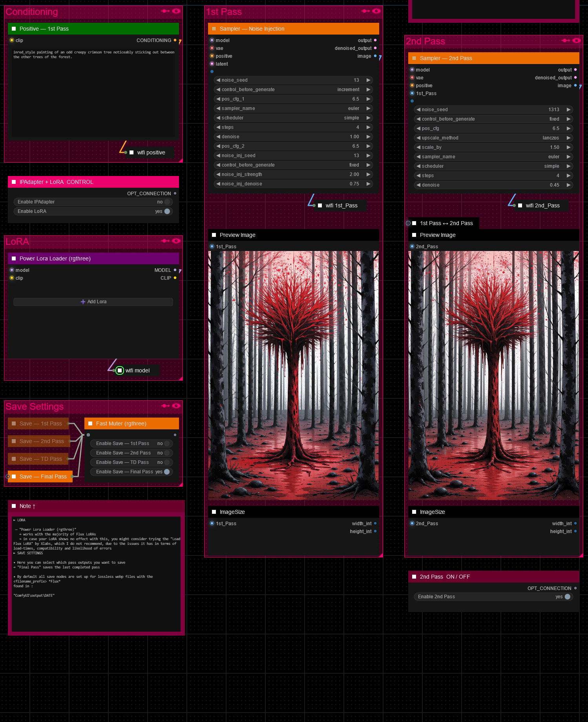588x722 pixels.
Task: Open the sampler_name dropdown in 1st Pass sampler
Action: click(x=294, y=108)
